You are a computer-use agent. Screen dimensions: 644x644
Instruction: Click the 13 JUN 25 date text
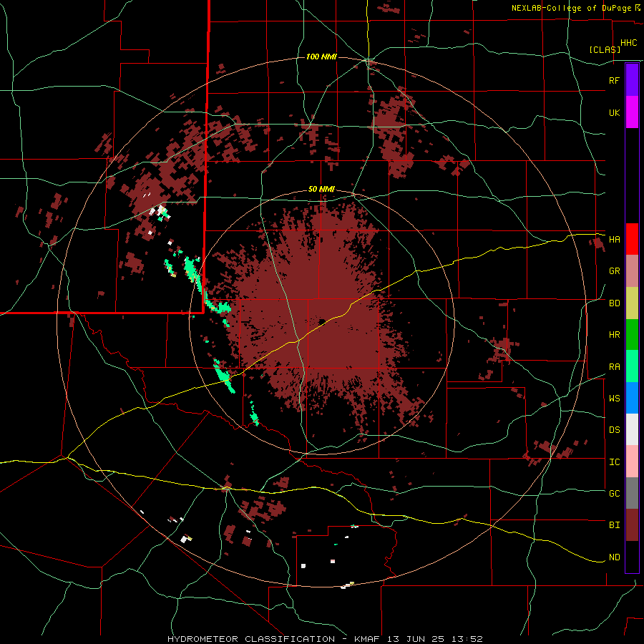point(417,639)
